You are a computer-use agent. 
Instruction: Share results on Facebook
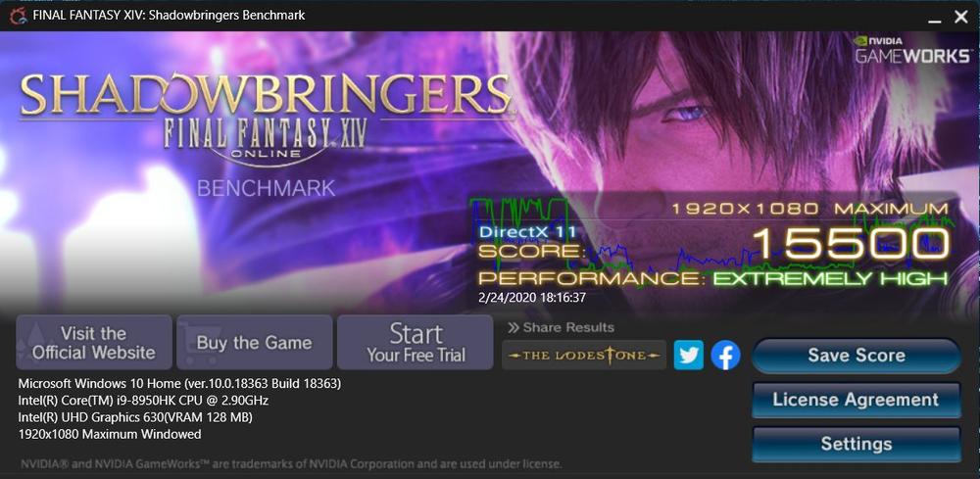click(x=725, y=356)
